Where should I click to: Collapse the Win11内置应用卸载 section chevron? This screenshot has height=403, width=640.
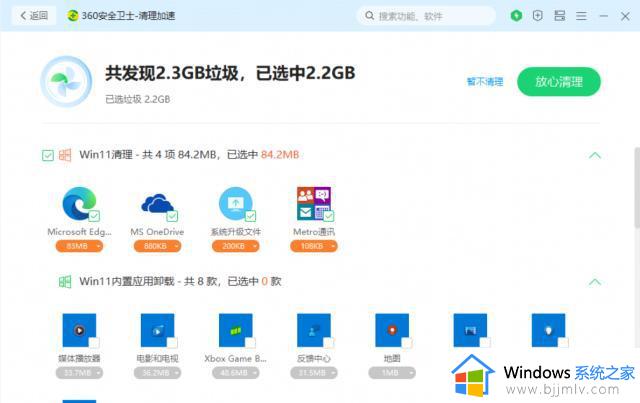[595, 282]
